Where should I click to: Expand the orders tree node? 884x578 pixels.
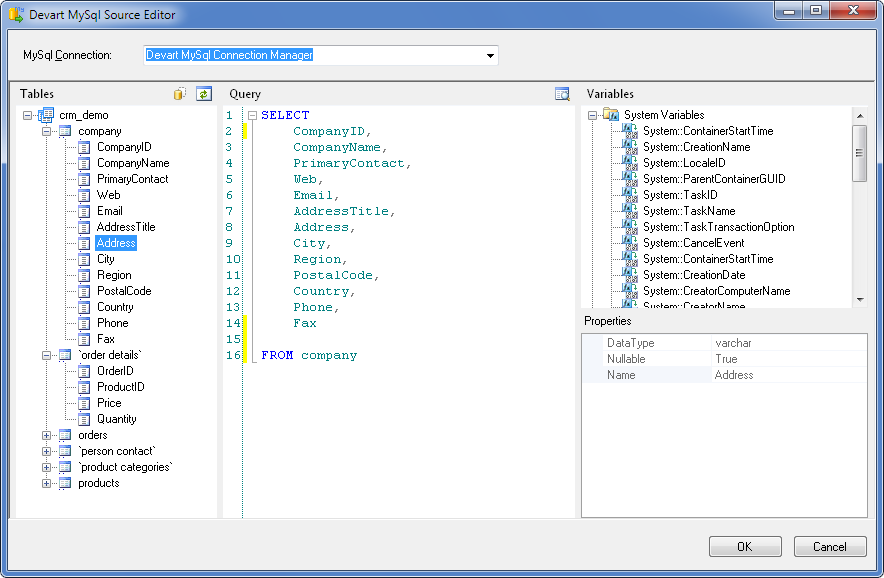(48, 435)
